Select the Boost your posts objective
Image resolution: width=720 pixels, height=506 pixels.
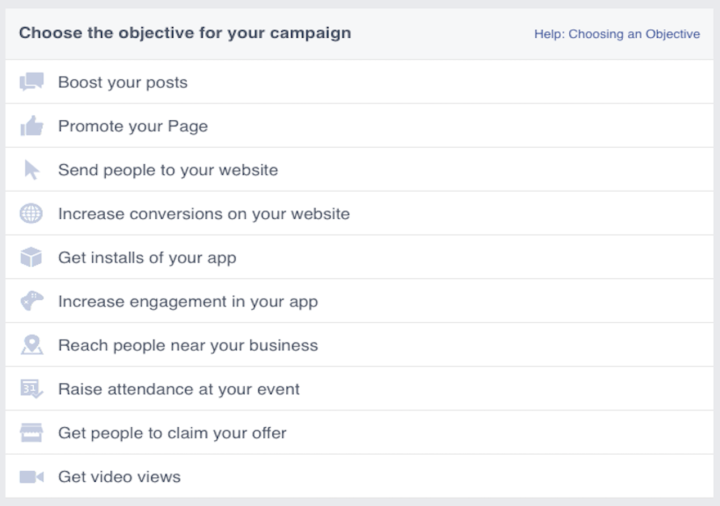coord(122,82)
